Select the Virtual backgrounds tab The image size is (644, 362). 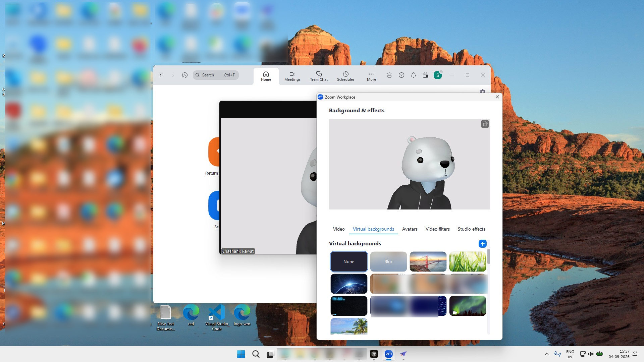(373, 229)
